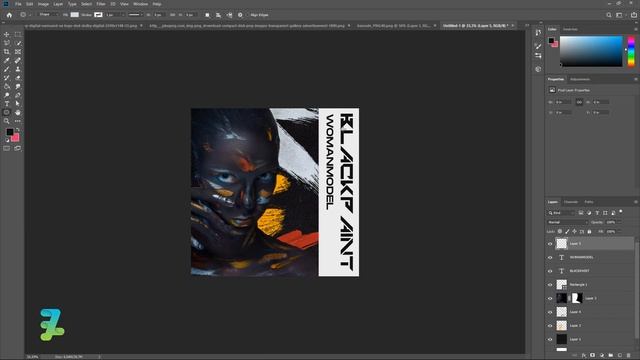Select the Spot Healing Brush tool
Viewport: 640px width, 360px height.
pyautogui.click(x=18, y=60)
